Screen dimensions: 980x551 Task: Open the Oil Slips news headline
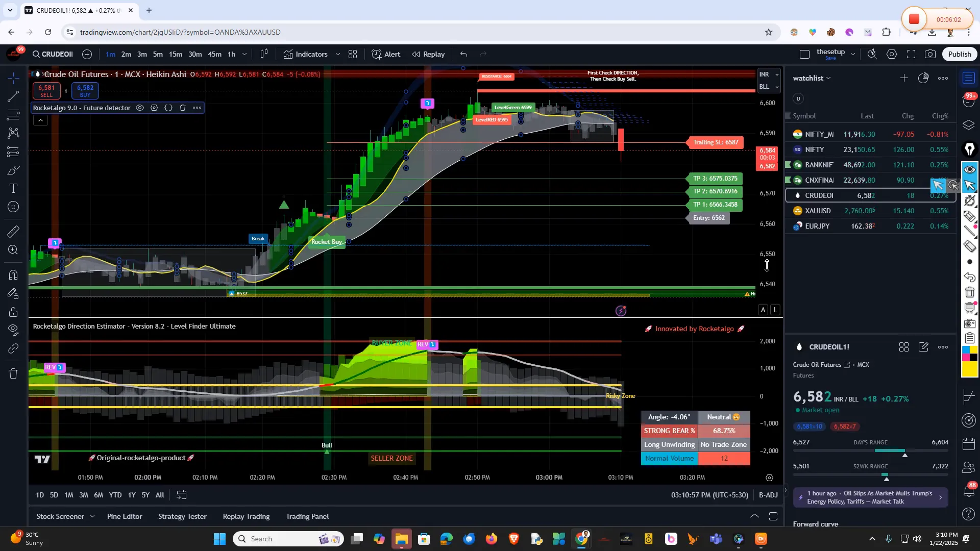870,497
